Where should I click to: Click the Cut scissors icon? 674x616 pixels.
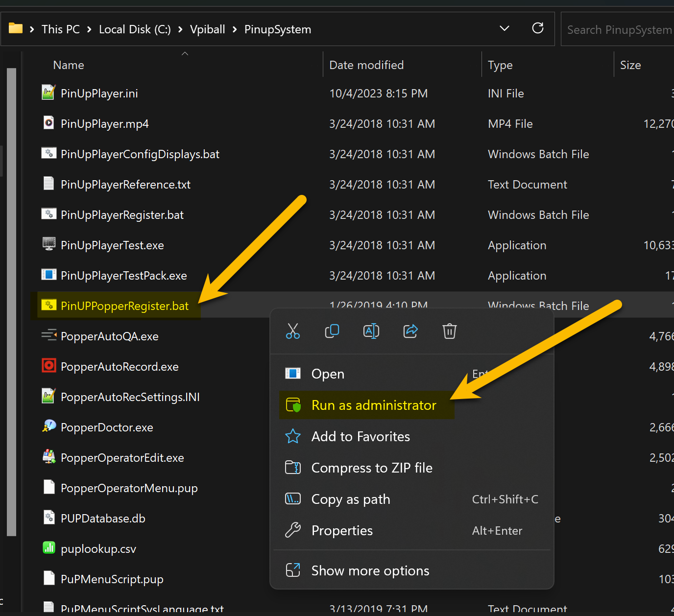tap(293, 332)
